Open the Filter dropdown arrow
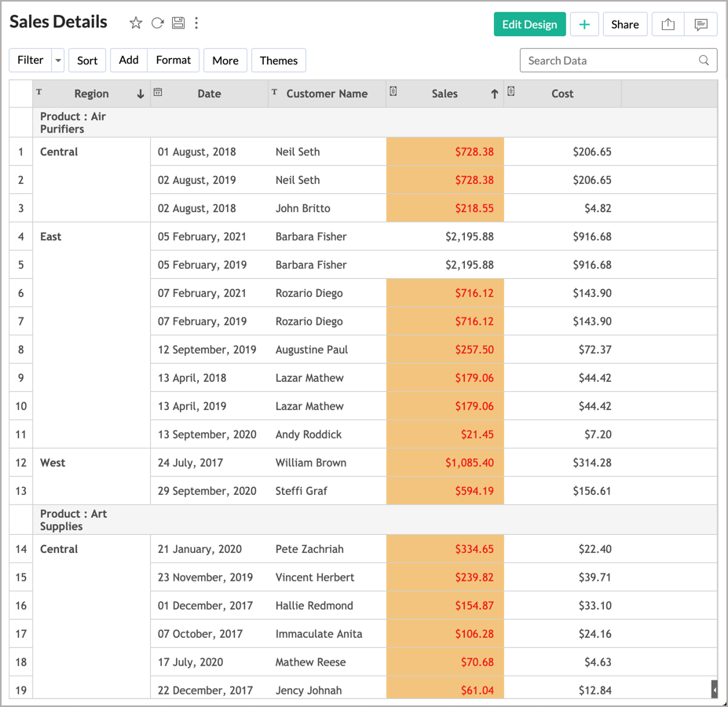 point(57,60)
